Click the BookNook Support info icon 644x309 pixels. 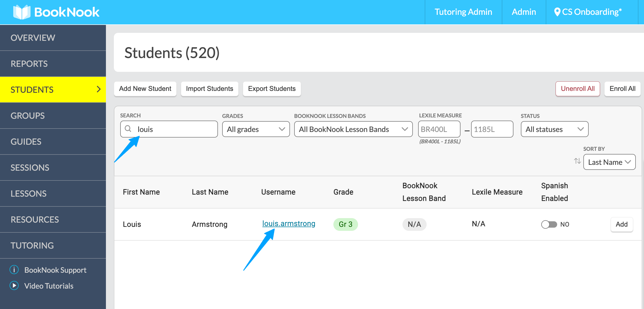pos(14,270)
